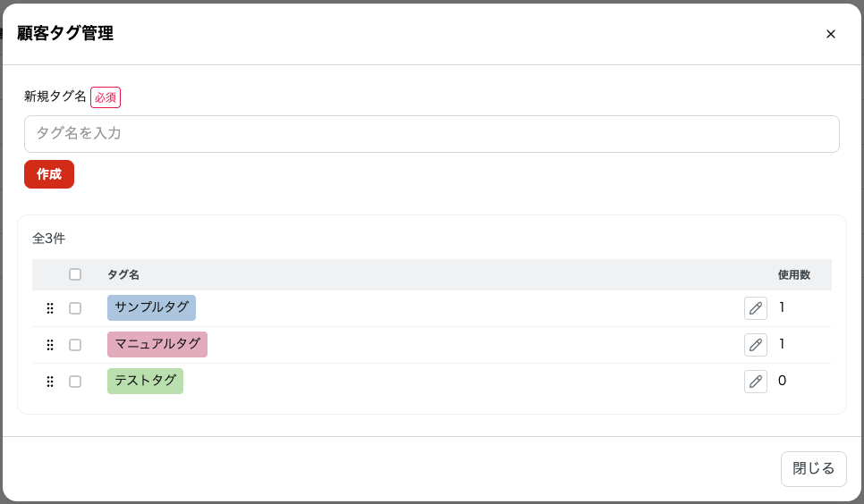Click the タグ名 column header
The width and height of the screenshot is (864, 504).
point(123,275)
